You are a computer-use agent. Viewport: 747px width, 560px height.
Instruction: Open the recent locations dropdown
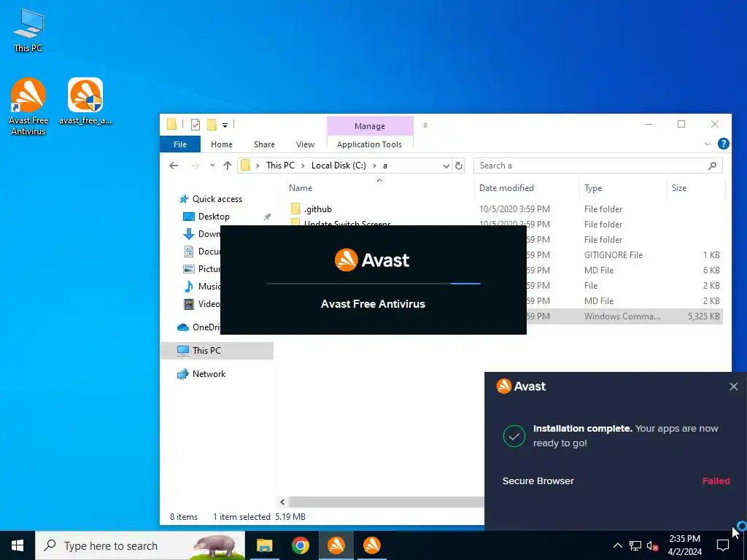tap(212, 166)
